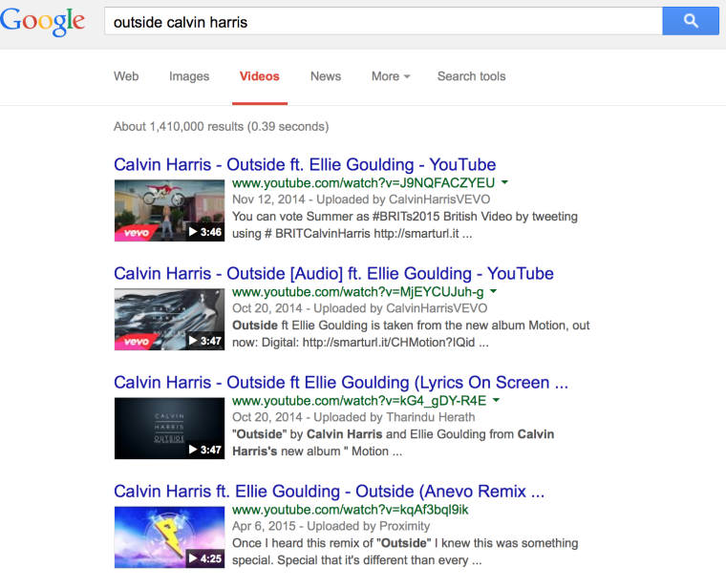Image resolution: width=726 pixels, height=588 pixels.
Task: Click 'Oct 20, 2014 - Uploaded by CalvinHarrisVEVO'
Action: coord(360,308)
